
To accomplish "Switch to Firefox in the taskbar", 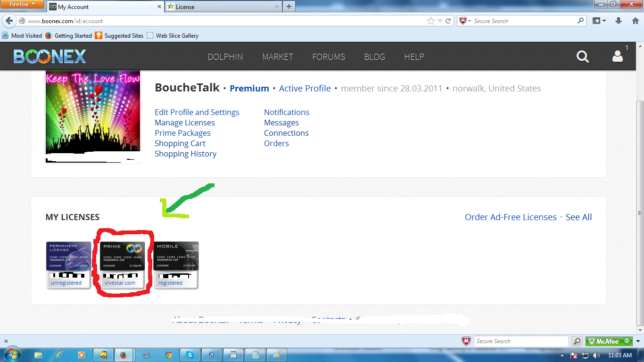I will 124,355.
